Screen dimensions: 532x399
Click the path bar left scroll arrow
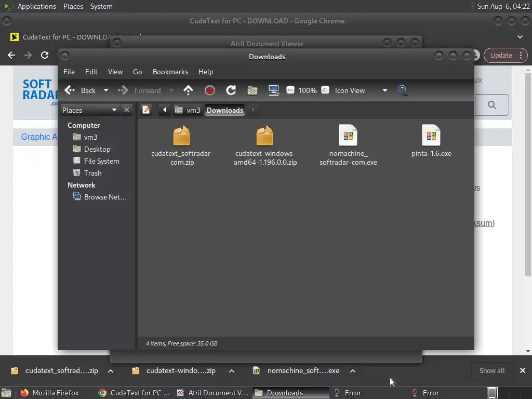tap(165, 110)
